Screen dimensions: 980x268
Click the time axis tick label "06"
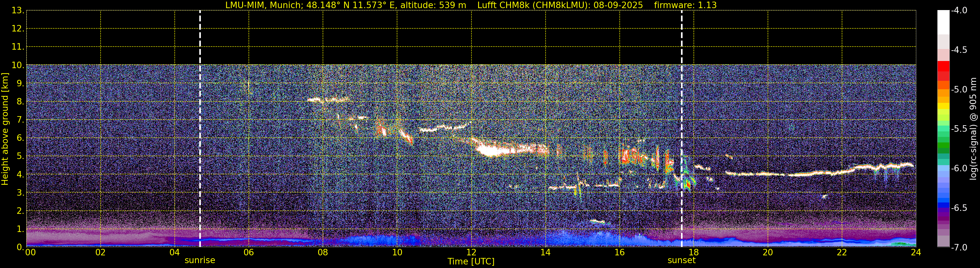[x=249, y=252]
